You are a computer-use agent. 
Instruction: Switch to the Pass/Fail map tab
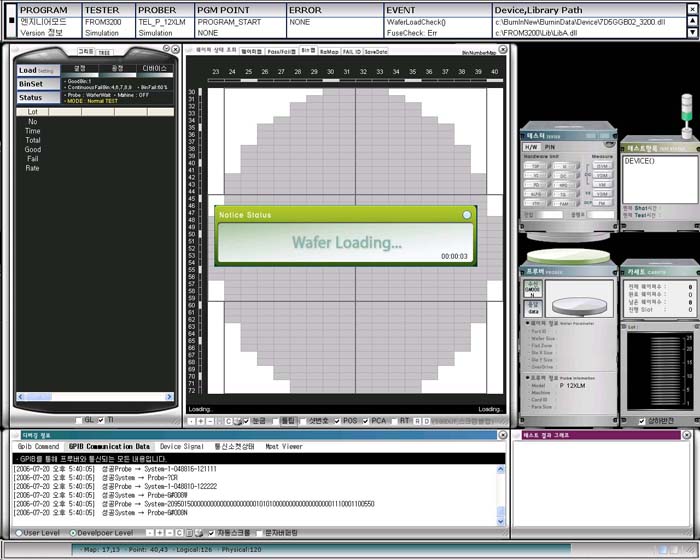point(282,52)
